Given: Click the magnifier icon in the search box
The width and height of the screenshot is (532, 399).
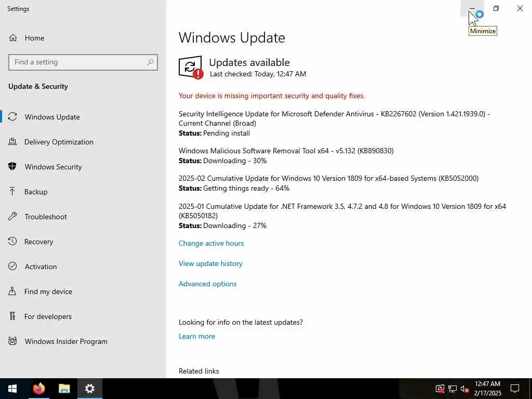Looking at the screenshot, I should (150, 62).
